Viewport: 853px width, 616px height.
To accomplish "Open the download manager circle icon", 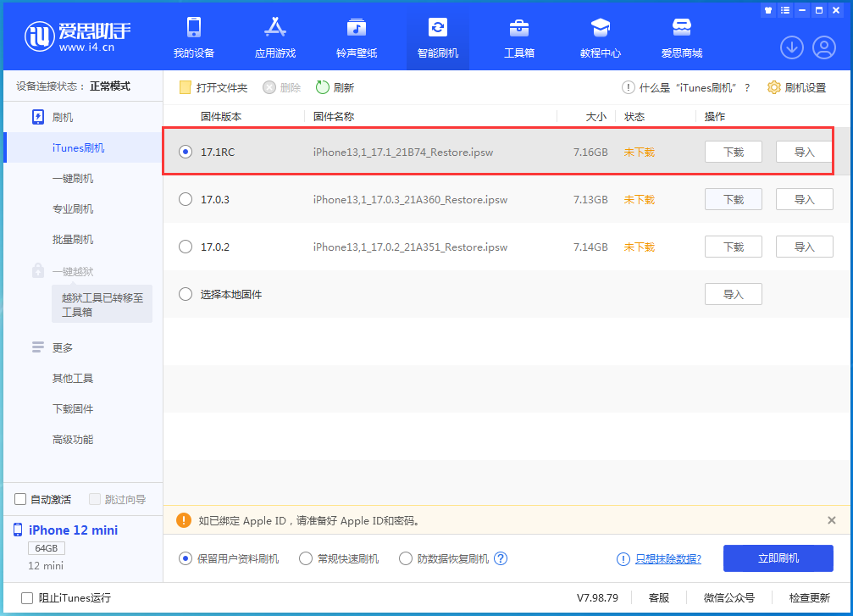I will pos(791,48).
